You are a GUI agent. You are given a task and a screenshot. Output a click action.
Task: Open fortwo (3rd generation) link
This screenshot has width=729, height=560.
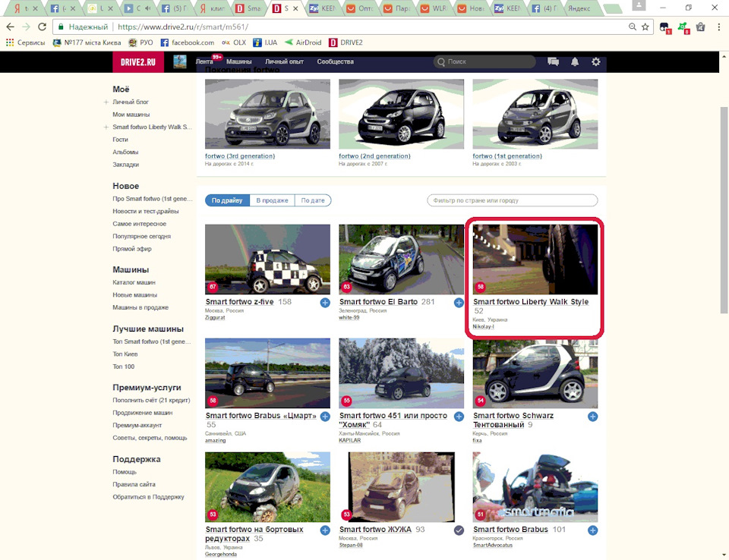(240, 156)
